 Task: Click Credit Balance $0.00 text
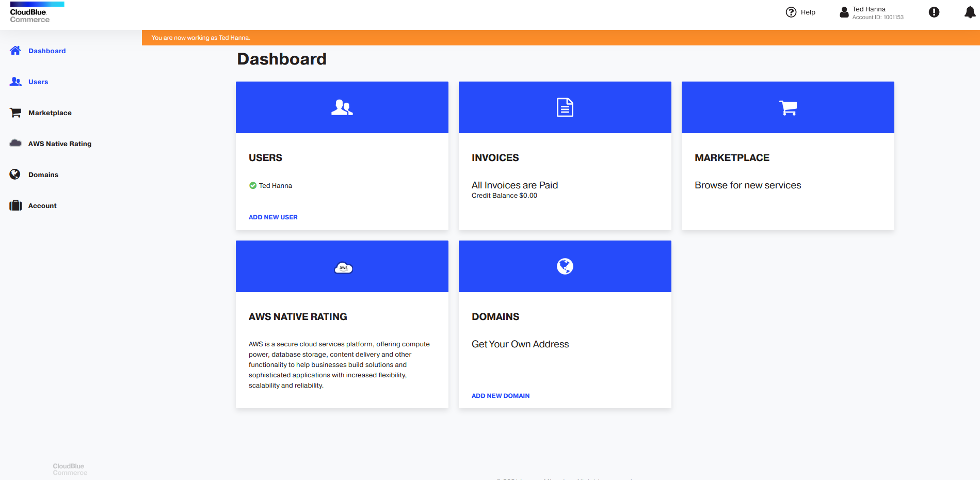(504, 196)
